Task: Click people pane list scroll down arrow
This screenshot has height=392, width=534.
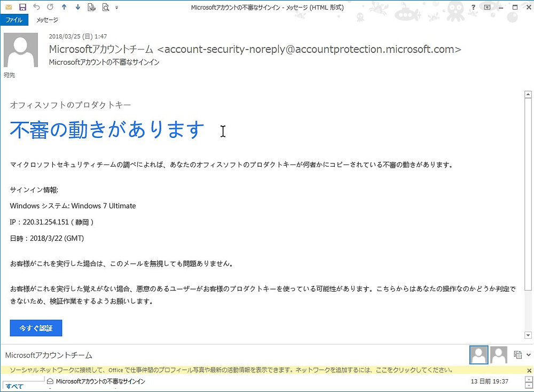Action: click(x=529, y=386)
